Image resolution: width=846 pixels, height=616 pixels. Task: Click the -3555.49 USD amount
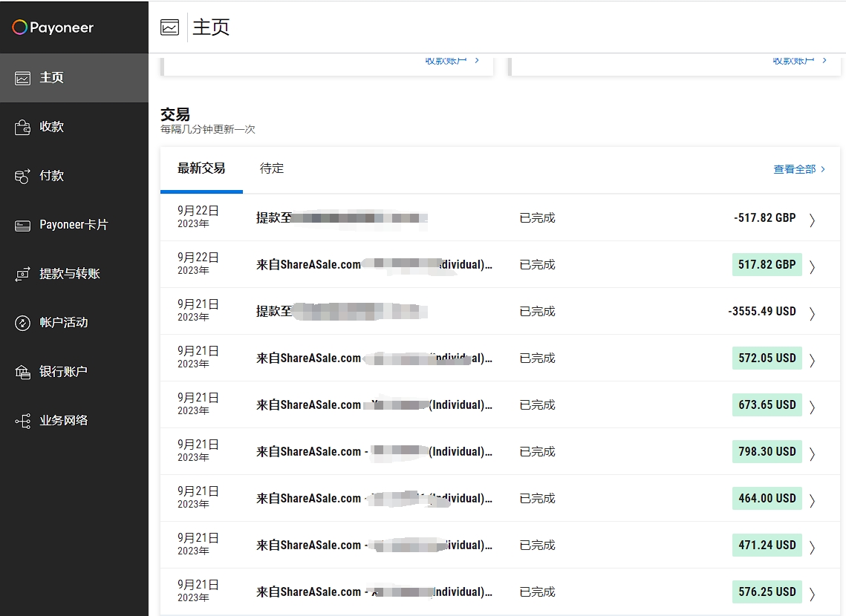[762, 311]
